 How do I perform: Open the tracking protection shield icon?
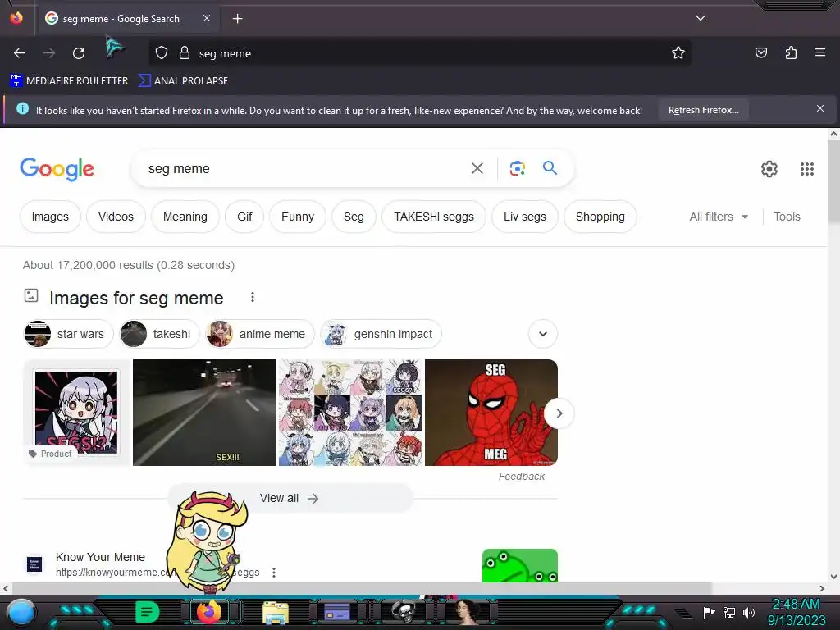click(162, 53)
